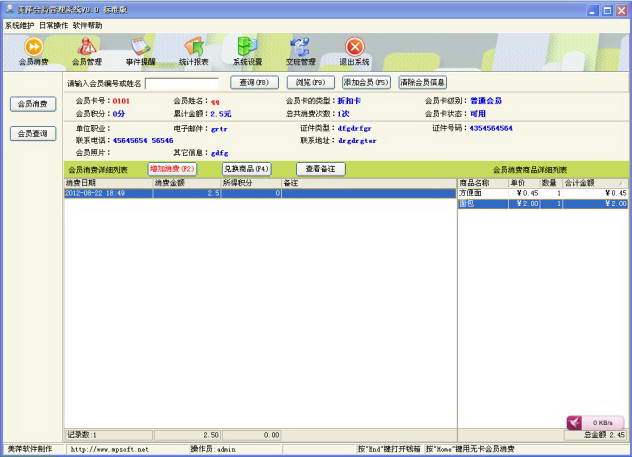This screenshot has height=457, width=632.
Task: Click the 2.5元 accumulated amount value
Action: (221, 114)
